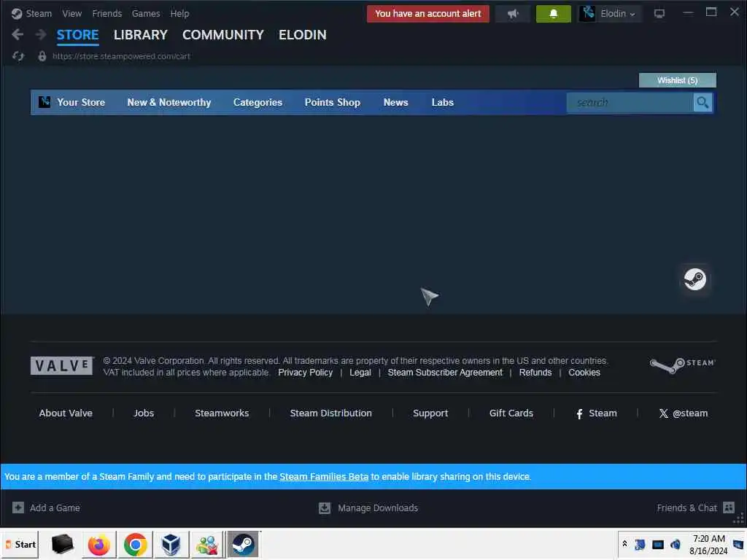Click the taskbar clock showing 7:20 AM
747x560 pixels.
pyautogui.click(x=708, y=544)
